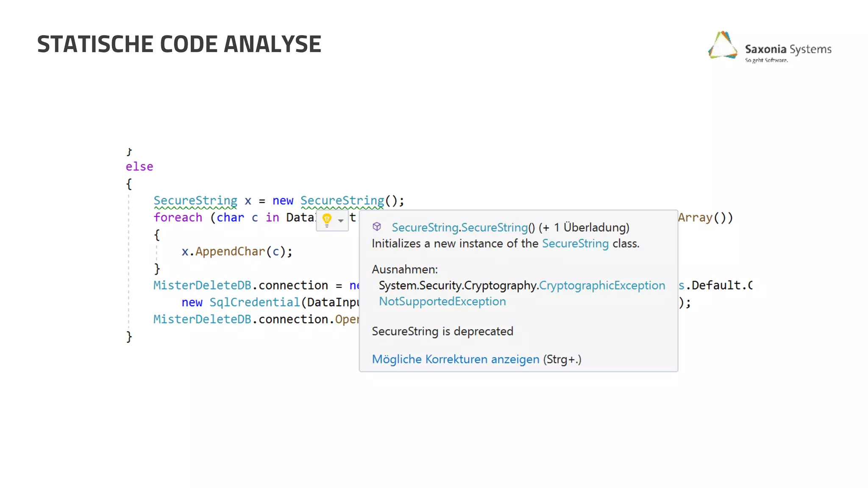This screenshot has height=488, width=868.
Task: Open the 'Mögliche Korrekturen anzeigen' link
Action: pyautogui.click(x=456, y=359)
